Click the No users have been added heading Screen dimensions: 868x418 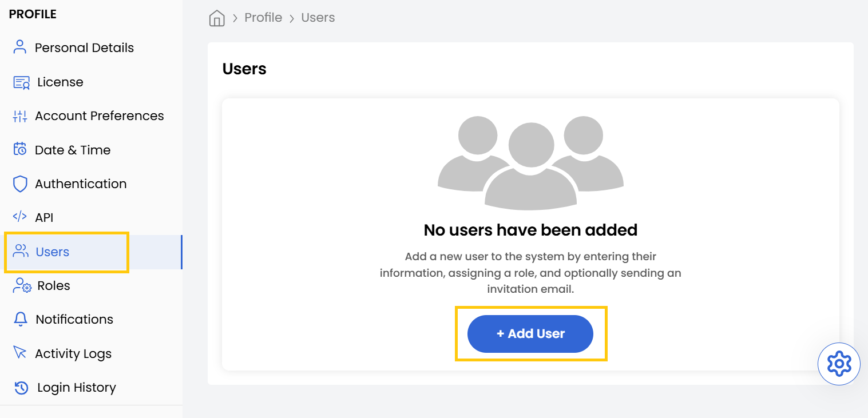click(530, 230)
